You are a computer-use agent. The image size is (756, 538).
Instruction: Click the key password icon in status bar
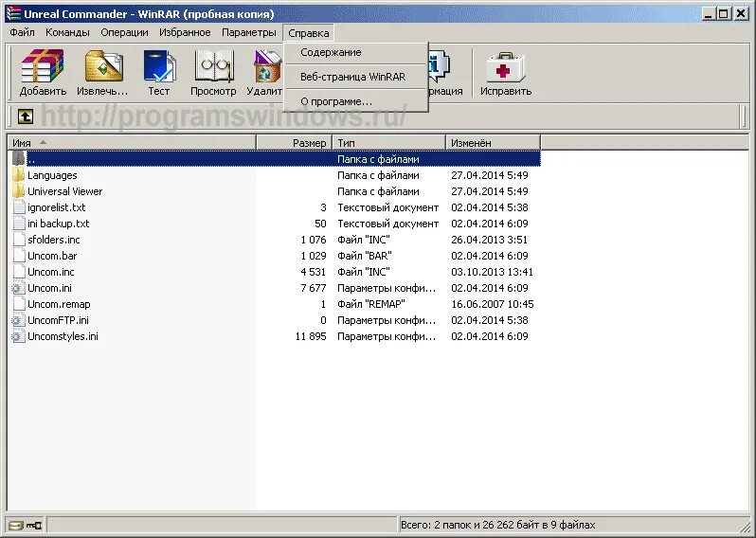[34, 525]
